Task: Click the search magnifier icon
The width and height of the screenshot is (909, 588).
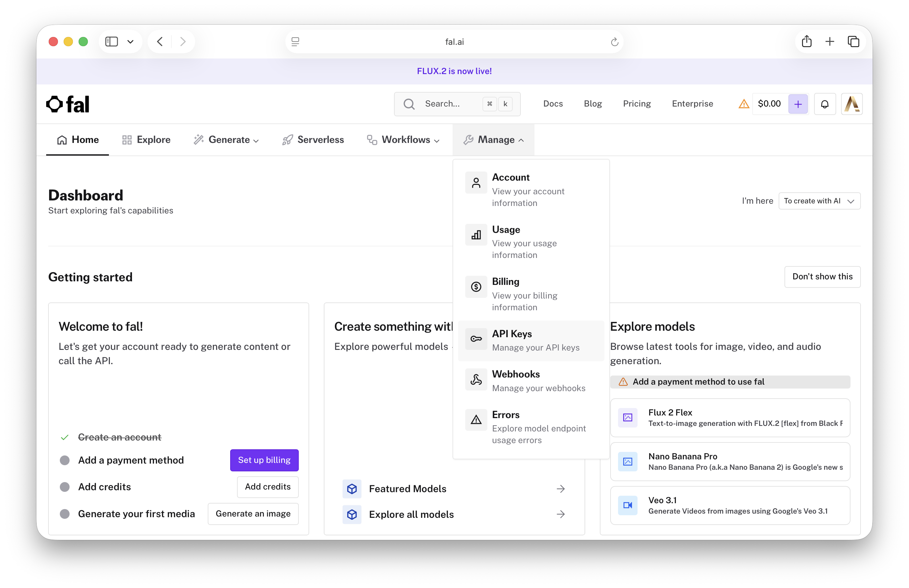Action: click(x=409, y=104)
